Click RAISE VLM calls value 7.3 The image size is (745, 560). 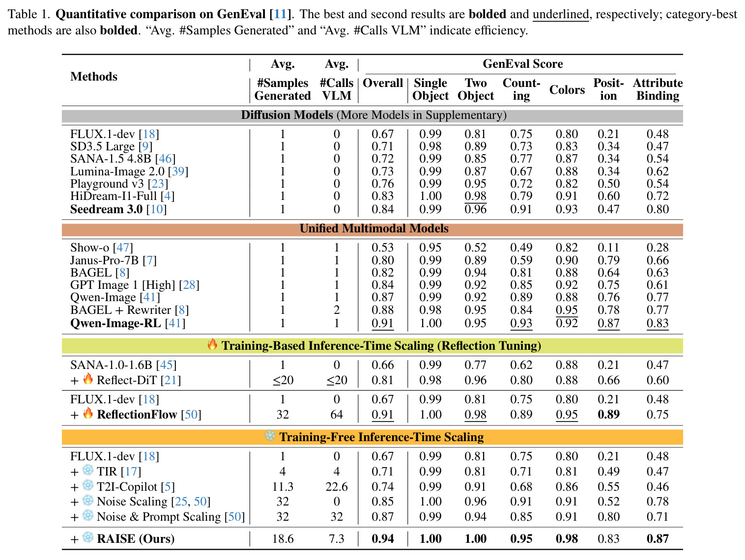(337, 539)
